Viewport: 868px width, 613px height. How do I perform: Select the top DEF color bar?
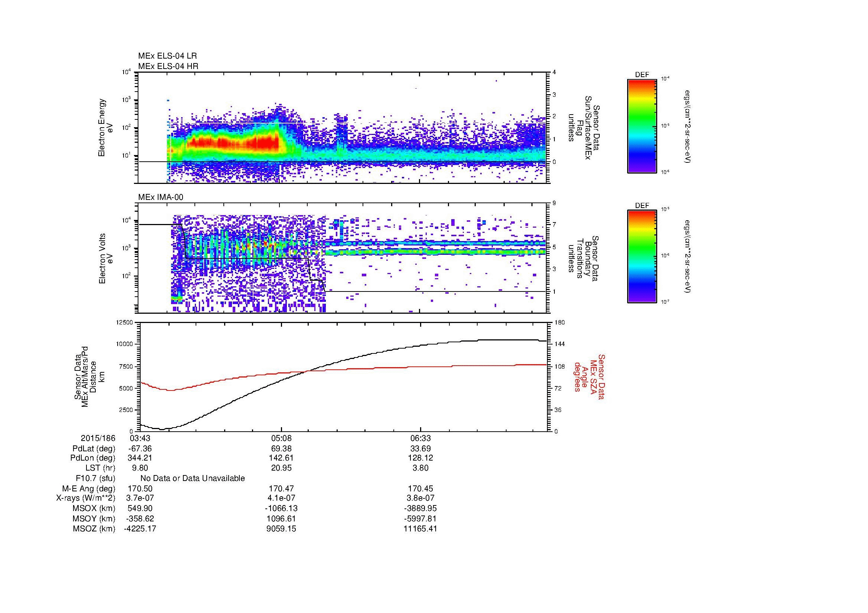(642, 126)
